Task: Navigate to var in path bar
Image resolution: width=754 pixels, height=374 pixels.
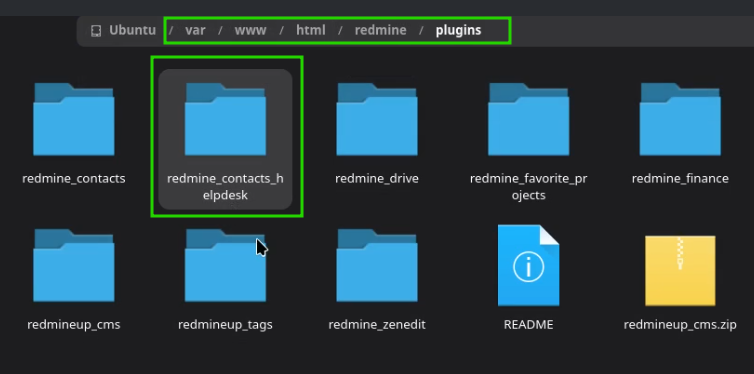Action: point(195,30)
